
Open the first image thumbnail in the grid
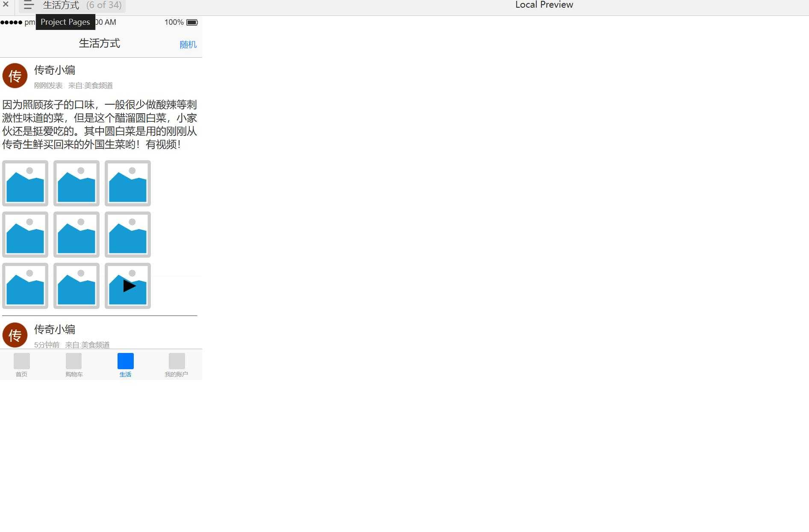click(x=25, y=183)
